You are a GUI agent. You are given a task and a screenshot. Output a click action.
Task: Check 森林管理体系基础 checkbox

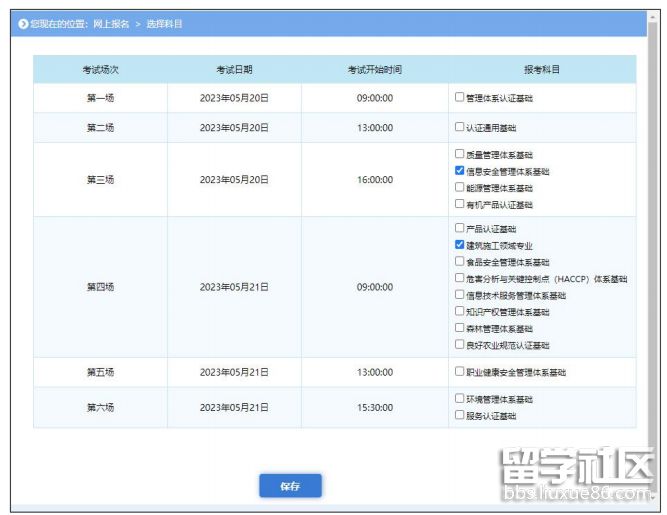[x=460, y=328]
